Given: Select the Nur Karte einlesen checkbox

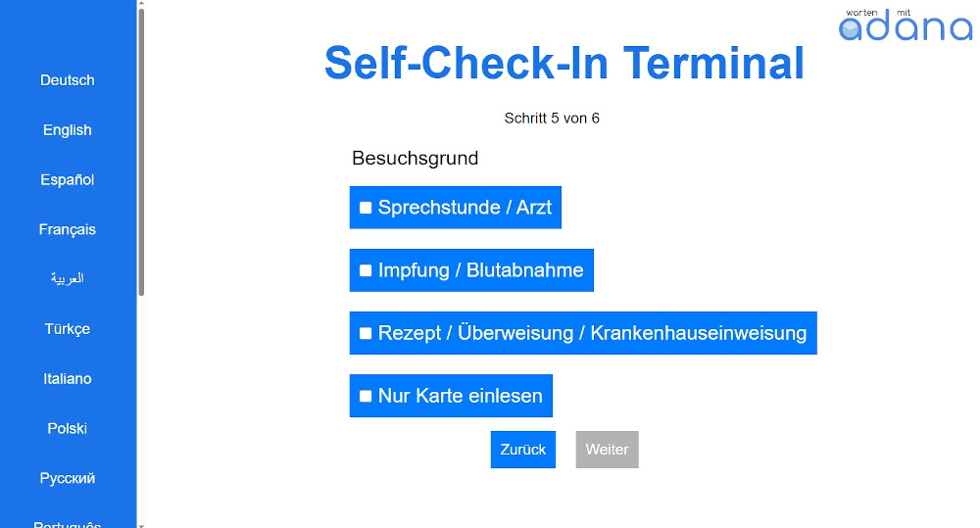Looking at the screenshot, I should tap(366, 397).
